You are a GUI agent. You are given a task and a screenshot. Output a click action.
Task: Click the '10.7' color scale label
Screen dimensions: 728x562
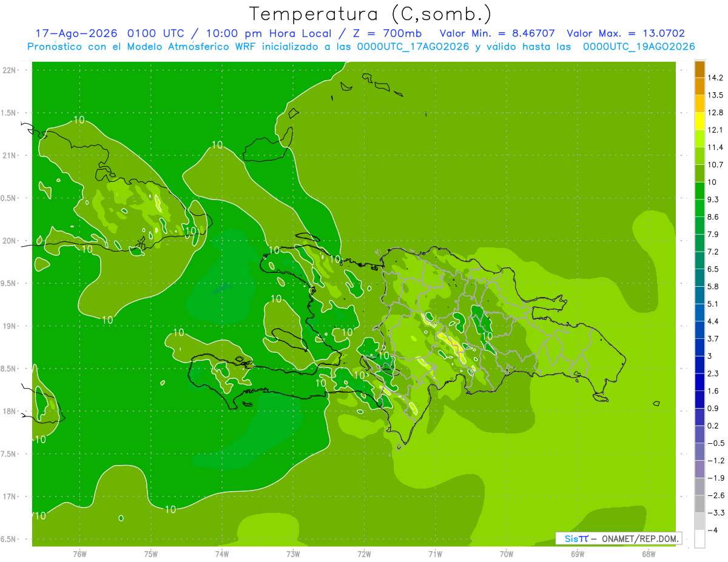tap(715, 165)
